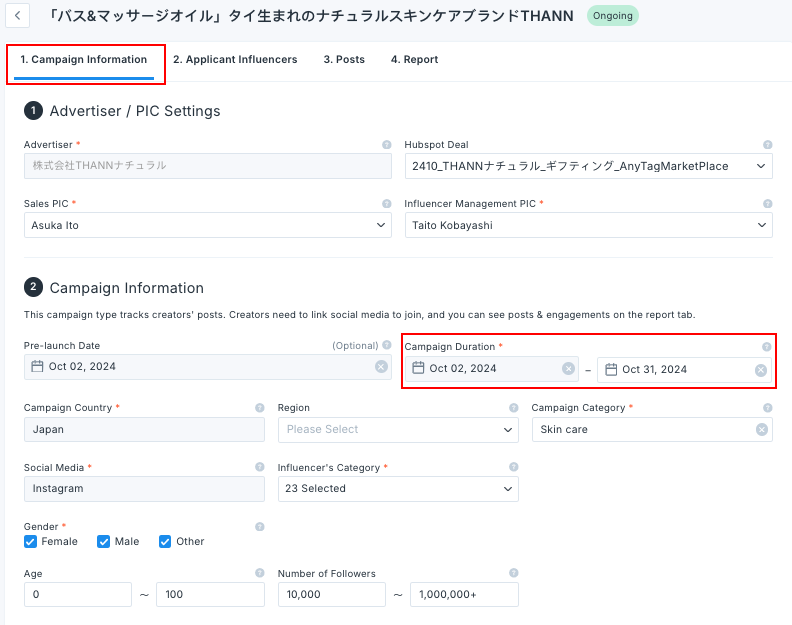Click the minimum followers 10,000 field
Image resolution: width=792 pixels, height=625 pixels.
pos(331,595)
